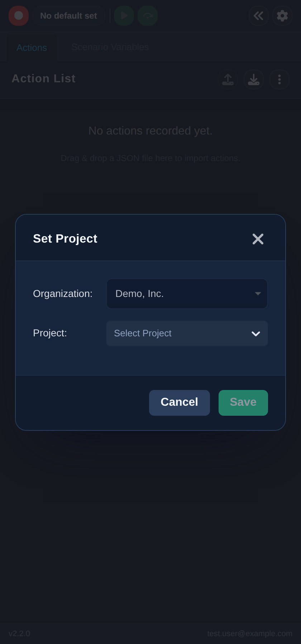Viewport: 301px width, 644px height.
Task: Collapse the panel with the double-chevron icon
Action: point(259,16)
